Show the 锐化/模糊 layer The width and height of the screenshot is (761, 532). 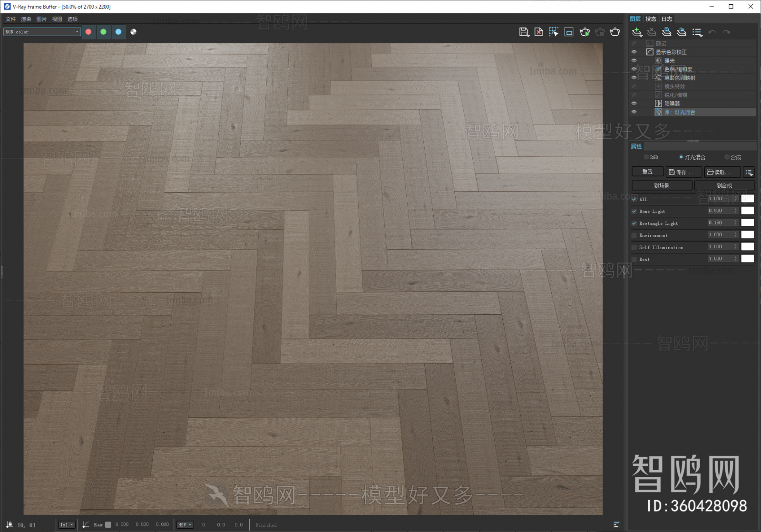point(634,95)
